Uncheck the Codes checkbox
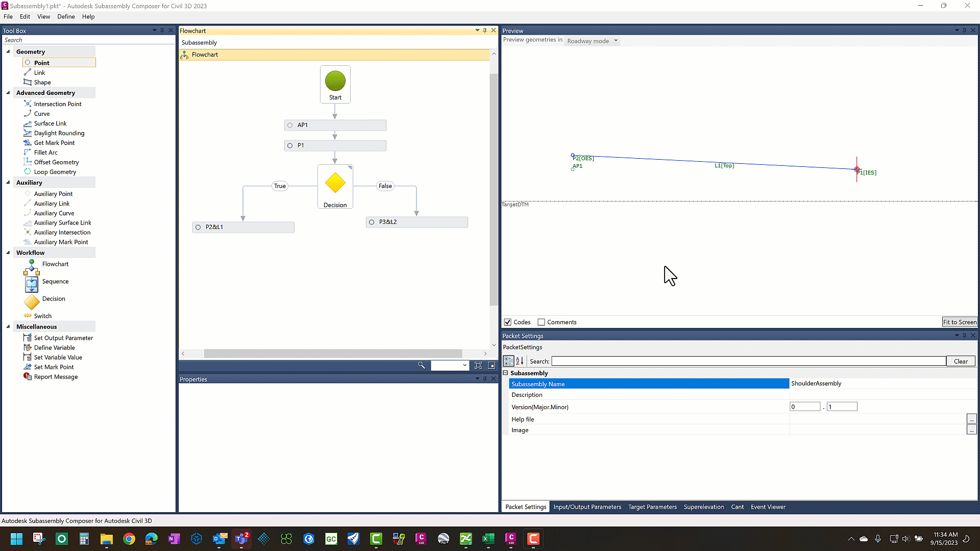 tap(507, 322)
